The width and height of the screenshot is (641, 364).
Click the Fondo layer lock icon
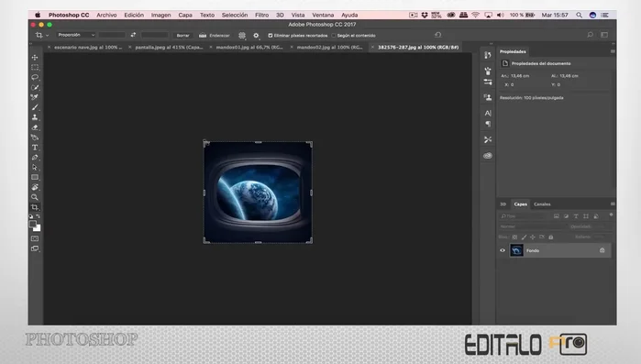click(602, 250)
